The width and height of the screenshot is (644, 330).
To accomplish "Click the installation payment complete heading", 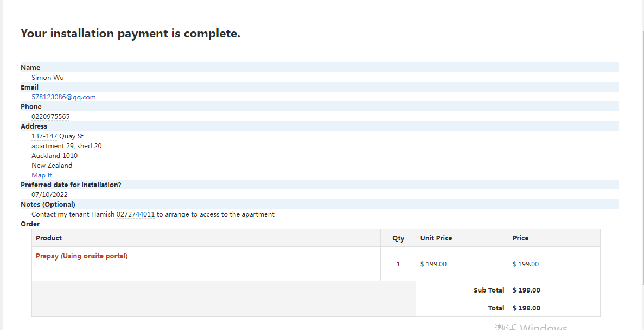I will [x=130, y=34].
